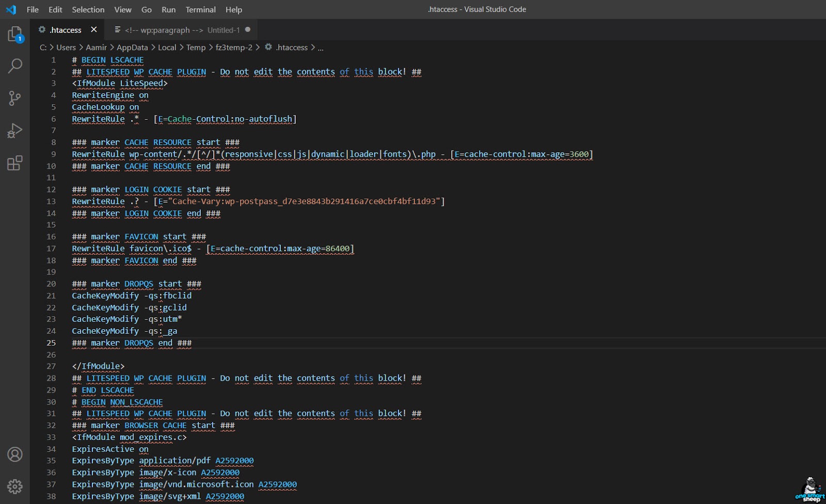Click the settings file icon on .htaccess tab
The width and height of the screenshot is (826, 504).
tap(42, 29)
